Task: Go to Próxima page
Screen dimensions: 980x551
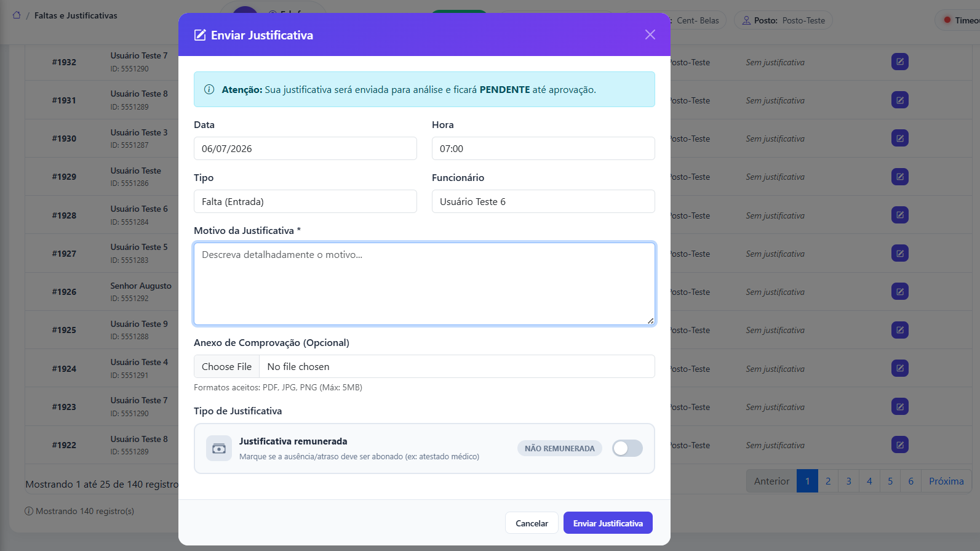Action: (946, 481)
